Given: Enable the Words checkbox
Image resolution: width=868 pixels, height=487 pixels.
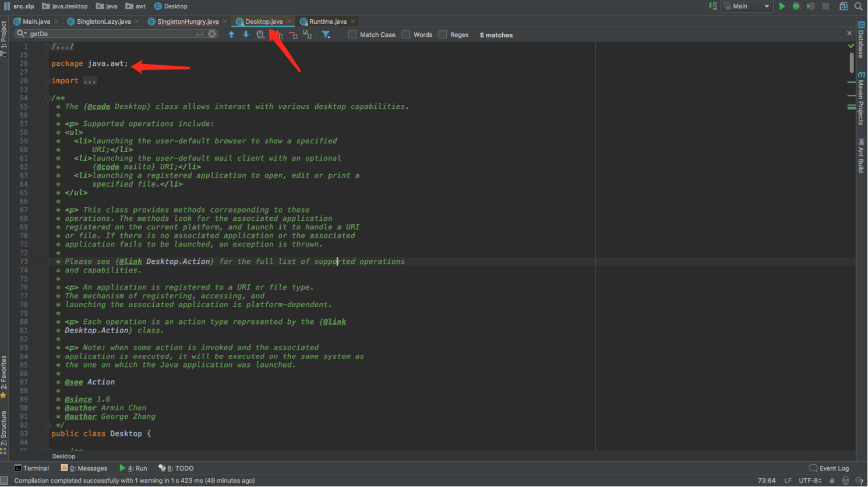Looking at the screenshot, I should [406, 35].
